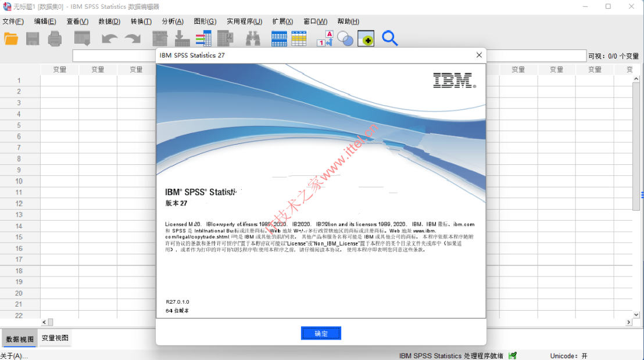Click the blue magnifier Search icon

pos(389,38)
